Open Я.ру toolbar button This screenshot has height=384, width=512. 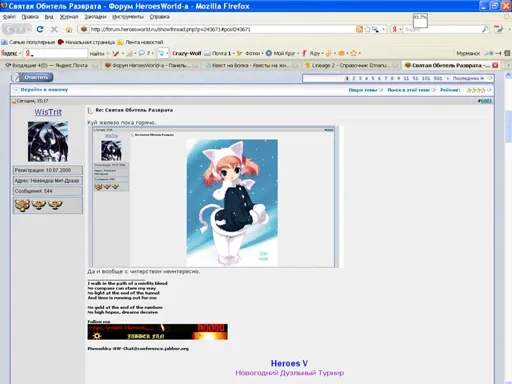312,53
